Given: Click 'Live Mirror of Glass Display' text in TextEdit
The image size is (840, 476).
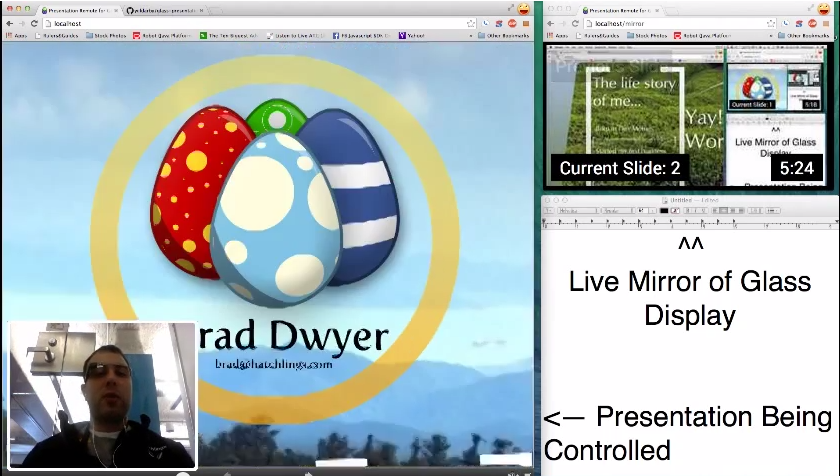Looking at the screenshot, I should pyautogui.click(x=690, y=298).
